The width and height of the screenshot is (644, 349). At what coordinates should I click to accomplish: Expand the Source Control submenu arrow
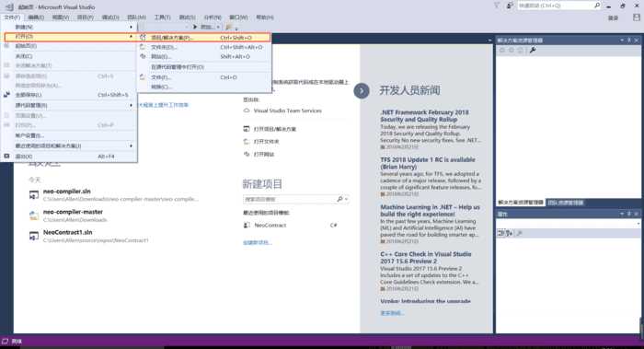click(131, 105)
